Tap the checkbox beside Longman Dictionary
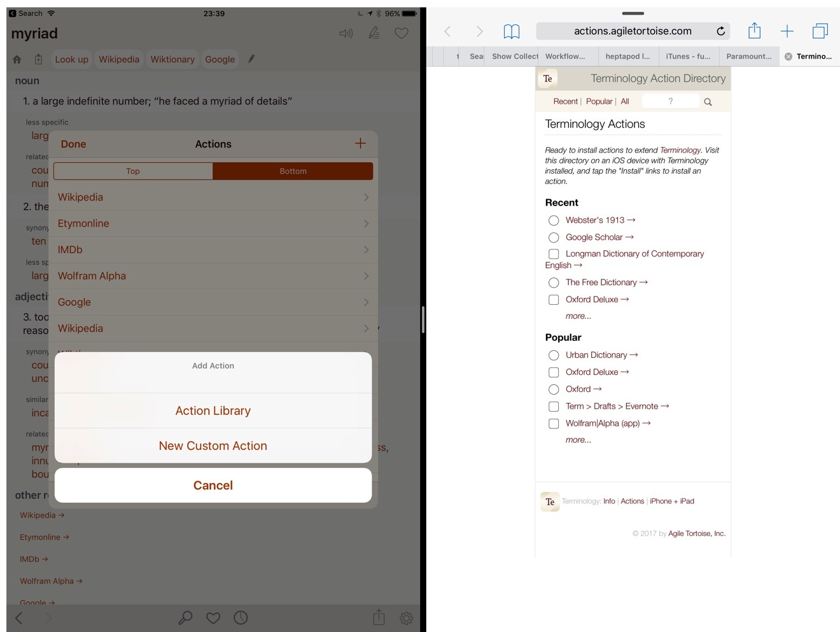 [x=554, y=254]
